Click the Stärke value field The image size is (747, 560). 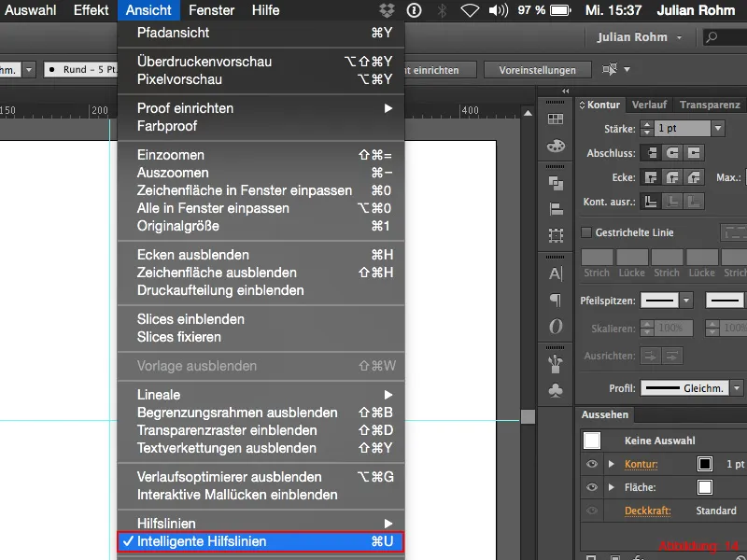pyautogui.click(x=683, y=128)
